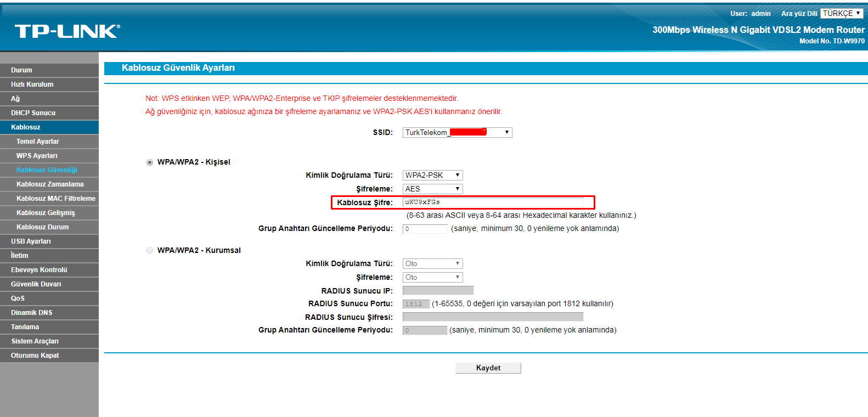Screen dimensions: 868x417
Task: Open the QoS menu item
Action: pyautogui.click(x=49, y=298)
